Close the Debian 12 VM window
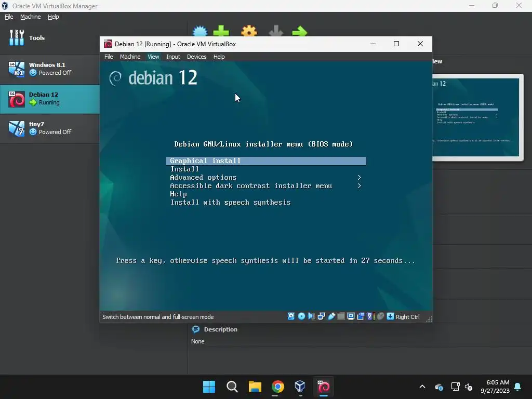Screen dimensions: 532x399 tap(420, 44)
